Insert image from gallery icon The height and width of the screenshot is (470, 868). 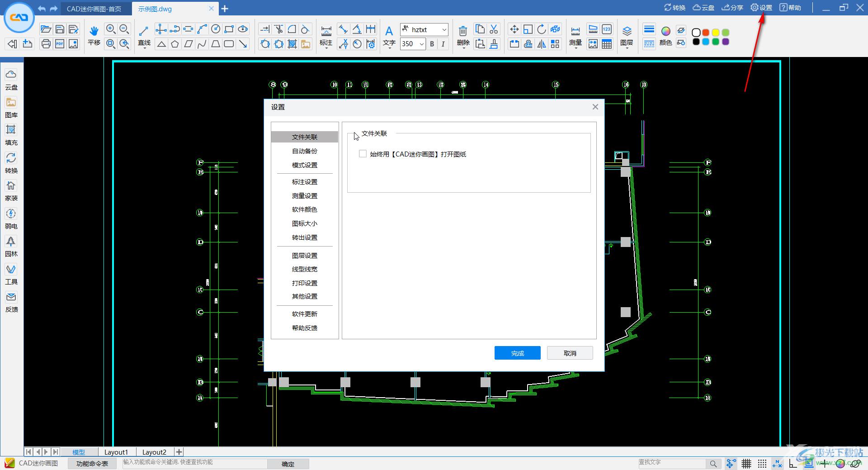[x=306, y=44]
